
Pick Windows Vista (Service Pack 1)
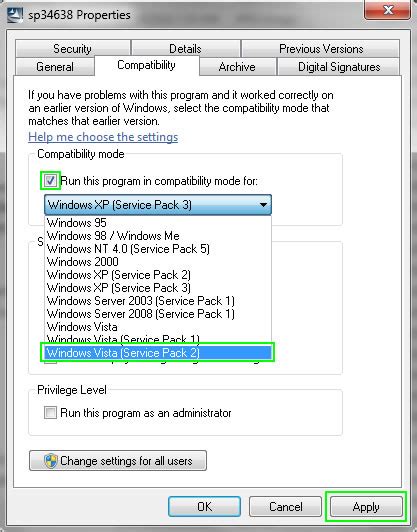pyautogui.click(x=158, y=339)
